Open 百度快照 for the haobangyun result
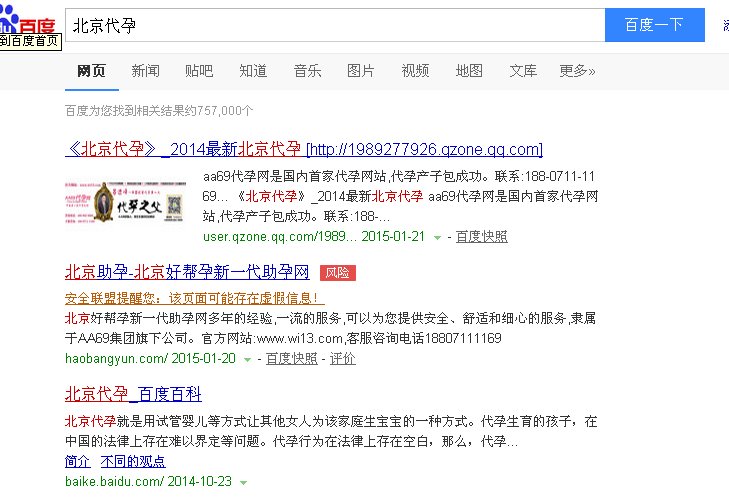The width and height of the screenshot is (729, 497). click(x=292, y=358)
